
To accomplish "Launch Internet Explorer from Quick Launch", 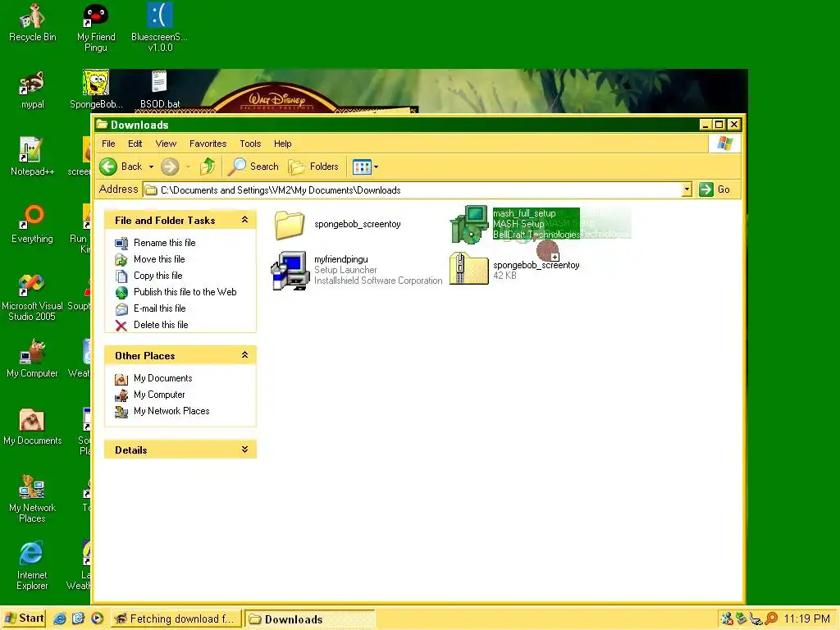I will [x=59, y=619].
